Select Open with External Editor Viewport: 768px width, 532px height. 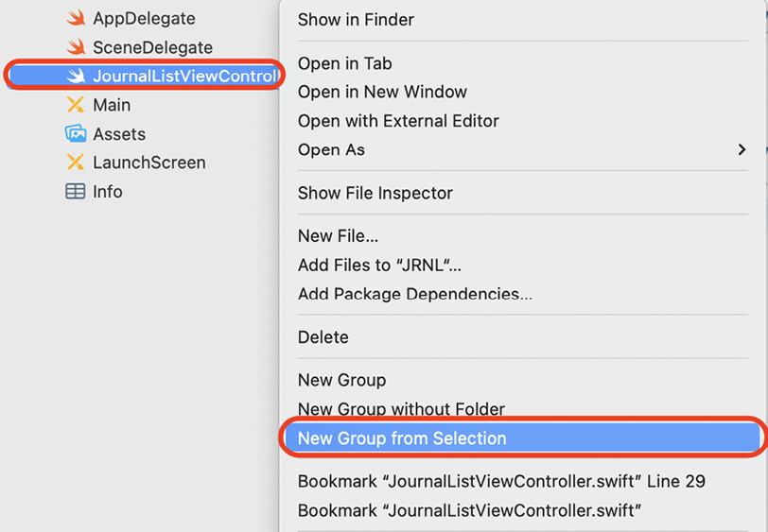pos(398,121)
